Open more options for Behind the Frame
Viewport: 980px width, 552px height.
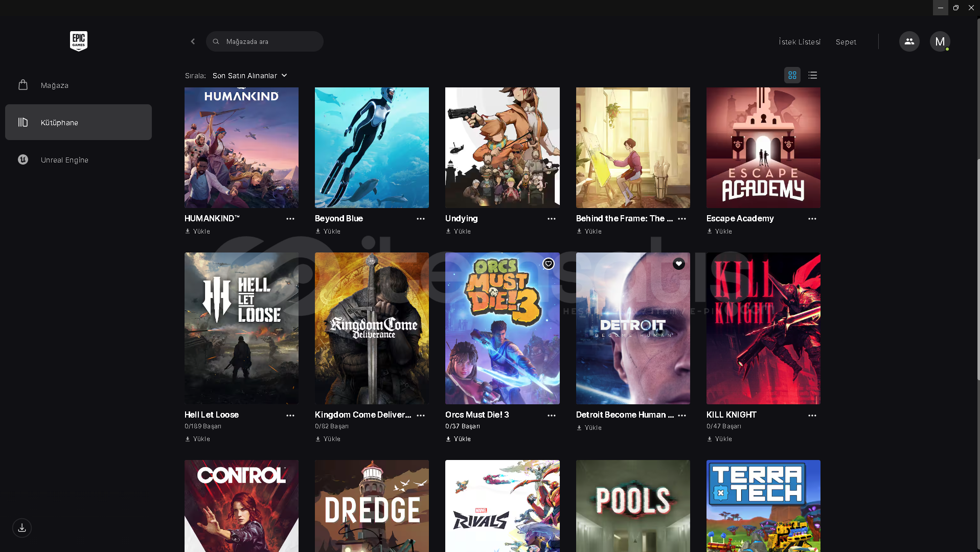pyautogui.click(x=682, y=219)
